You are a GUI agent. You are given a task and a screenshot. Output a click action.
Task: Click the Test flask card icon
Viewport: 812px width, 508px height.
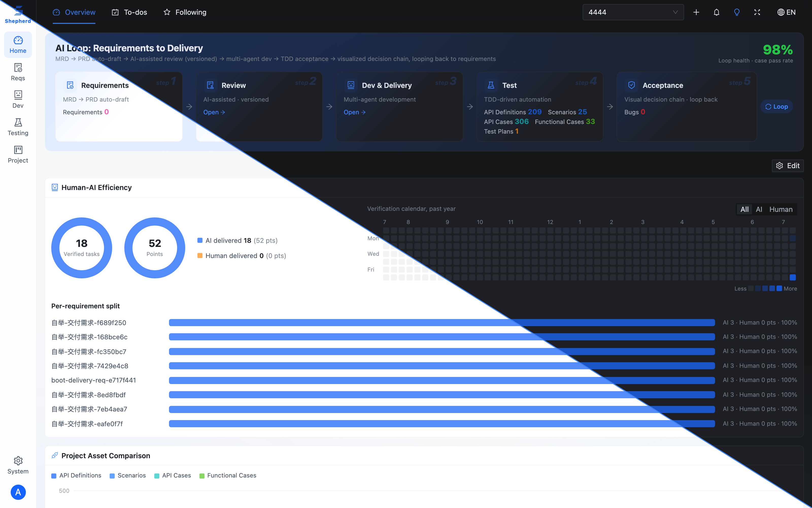click(491, 85)
